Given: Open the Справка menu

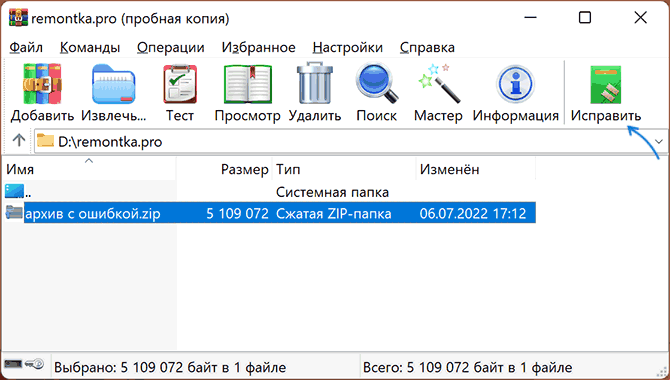Looking at the screenshot, I should (x=427, y=47).
